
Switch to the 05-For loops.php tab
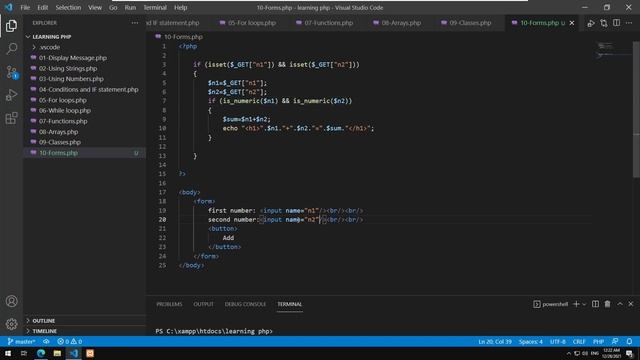(248, 23)
